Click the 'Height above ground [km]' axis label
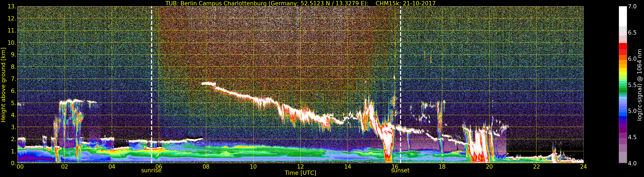The width and height of the screenshot is (644, 177). point(3,85)
